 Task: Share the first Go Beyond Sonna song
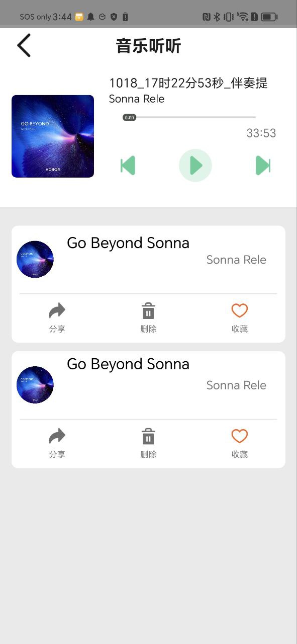click(57, 318)
